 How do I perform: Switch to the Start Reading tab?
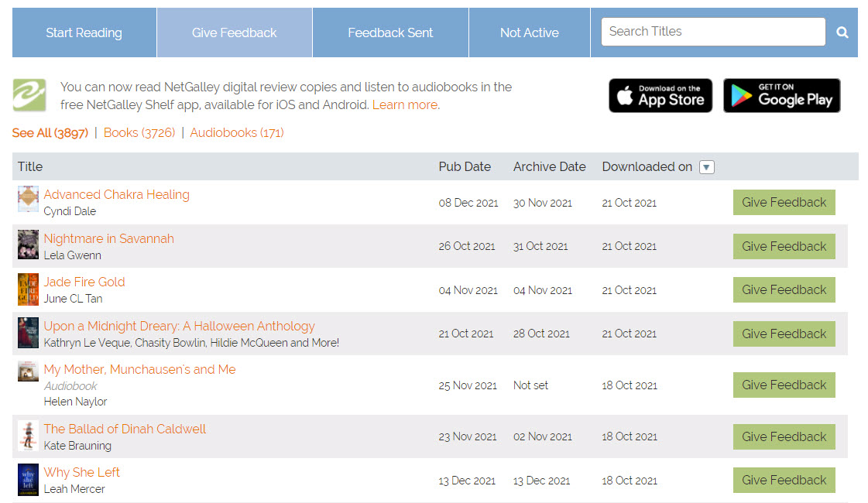[x=84, y=33]
